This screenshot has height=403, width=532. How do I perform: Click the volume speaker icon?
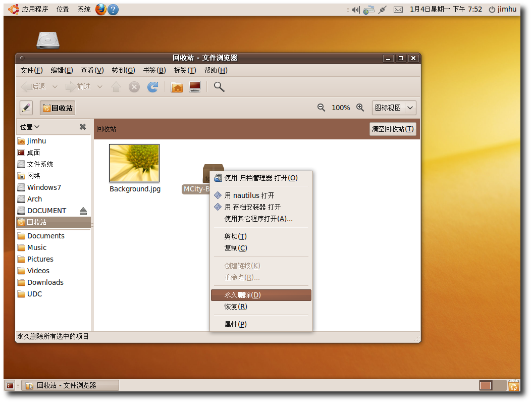[x=355, y=10]
